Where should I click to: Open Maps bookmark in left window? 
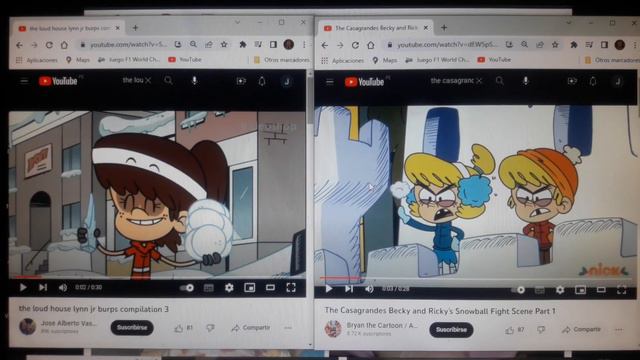pos(78,60)
